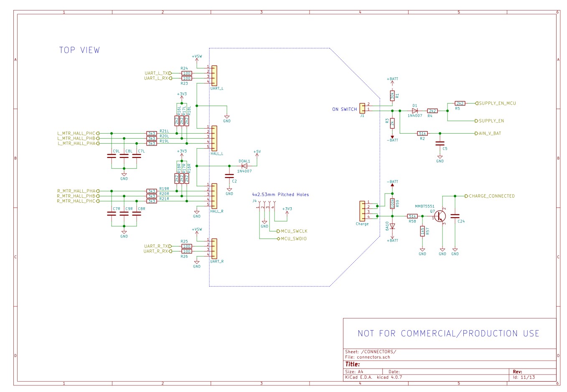
Task: Click the UART_L_TX net label
Action: [158, 73]
